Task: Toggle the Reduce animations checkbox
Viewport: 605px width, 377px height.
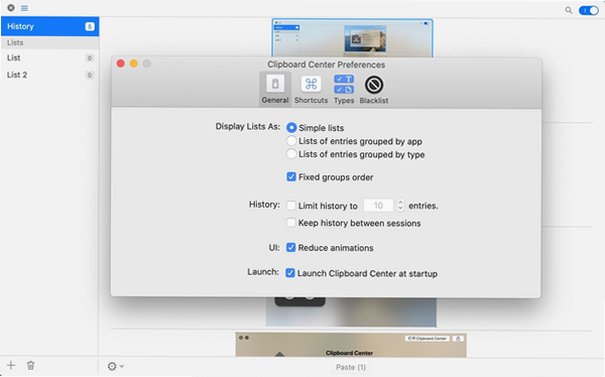Action: [x=291, y=247]
